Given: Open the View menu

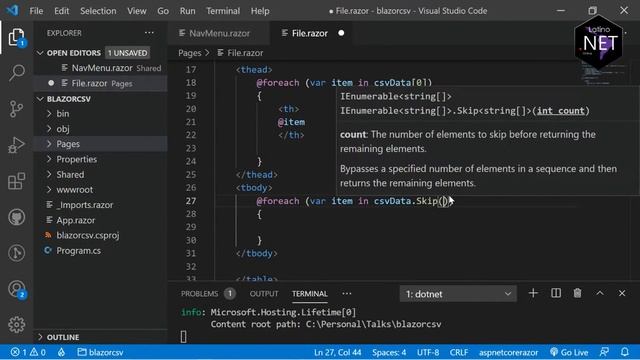Looking at the screenshot, I should (136, 11).
